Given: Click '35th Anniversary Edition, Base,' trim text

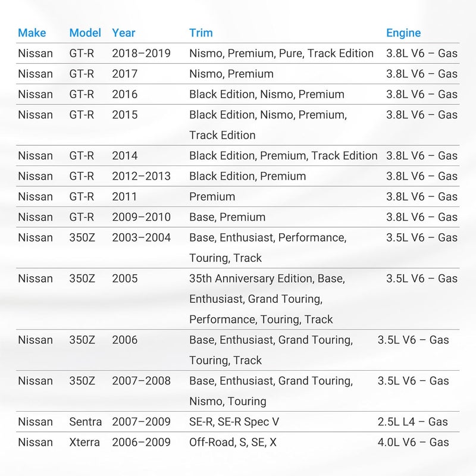Looking at the screenshot, I should pos(267,278).
